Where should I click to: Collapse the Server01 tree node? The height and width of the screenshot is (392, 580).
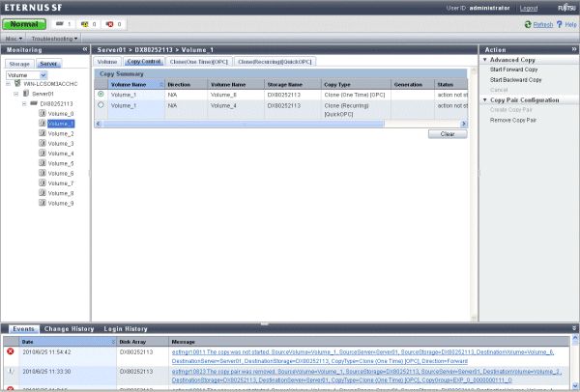pos(15,94)
